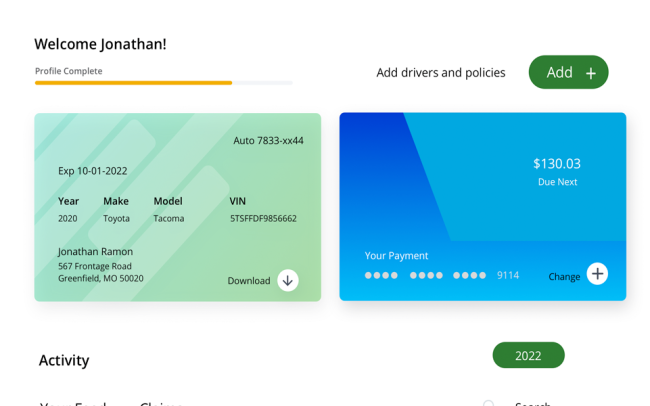Screen dimensions: 650x406
Task: Click the Change payment link
Action: [x=564, y=277]
